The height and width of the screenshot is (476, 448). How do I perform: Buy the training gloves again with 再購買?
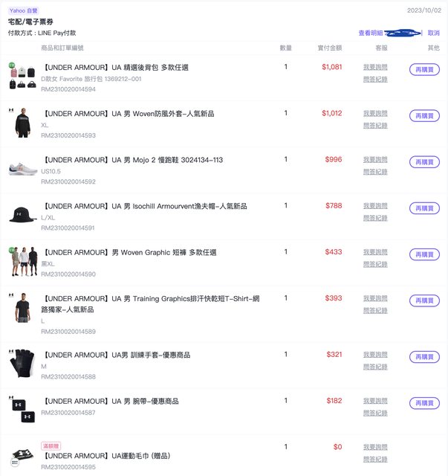[424, 357]
